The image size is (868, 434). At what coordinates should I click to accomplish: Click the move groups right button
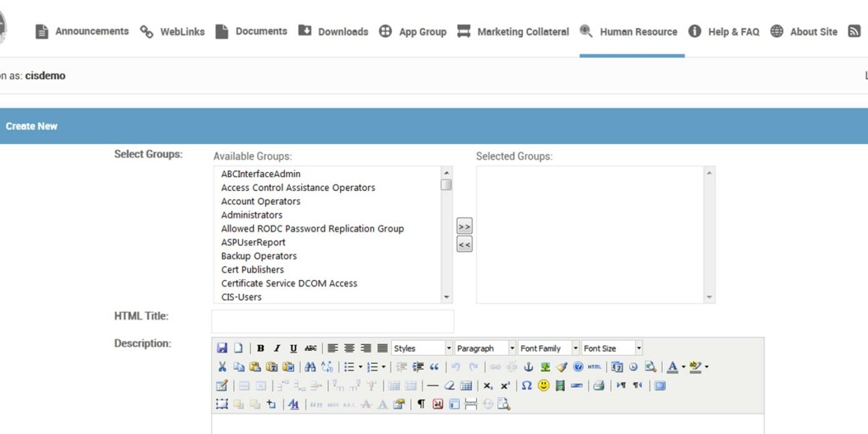(x=464, y=225)
